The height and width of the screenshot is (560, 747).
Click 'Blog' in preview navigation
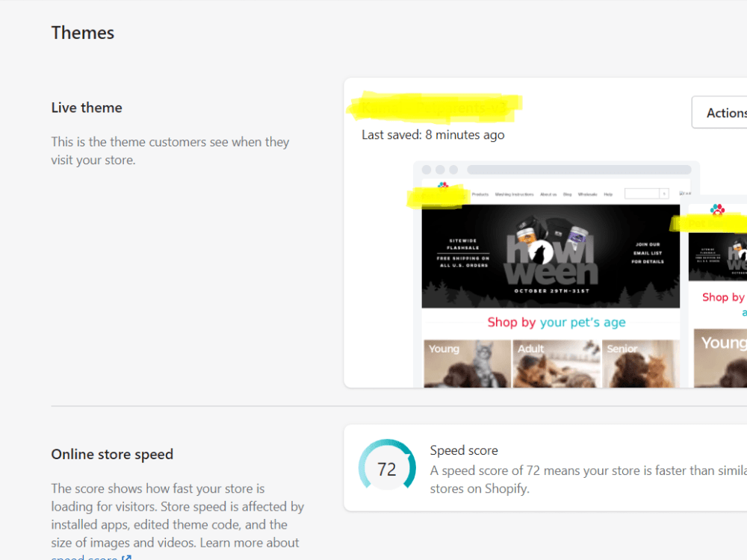pos(567,194)
